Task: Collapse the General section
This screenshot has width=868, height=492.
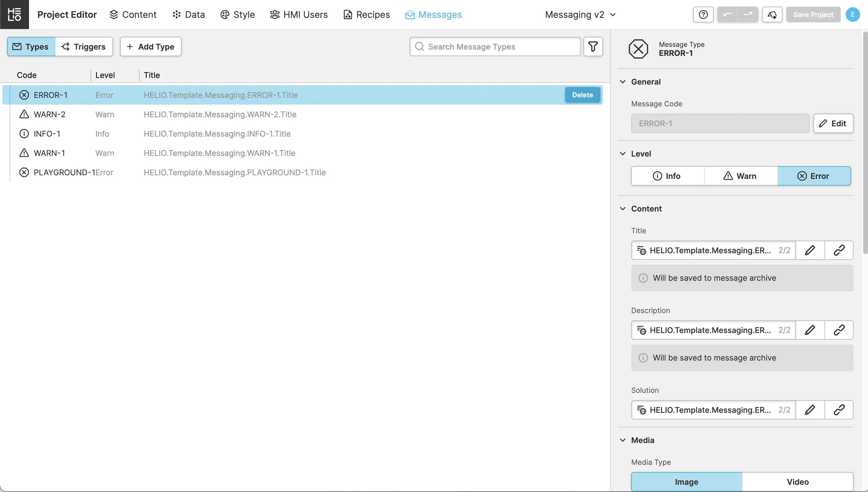Action: [x=623, y=82]
